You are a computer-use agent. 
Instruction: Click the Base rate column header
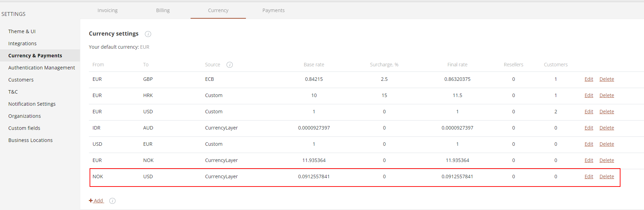(x=314, y=65)
